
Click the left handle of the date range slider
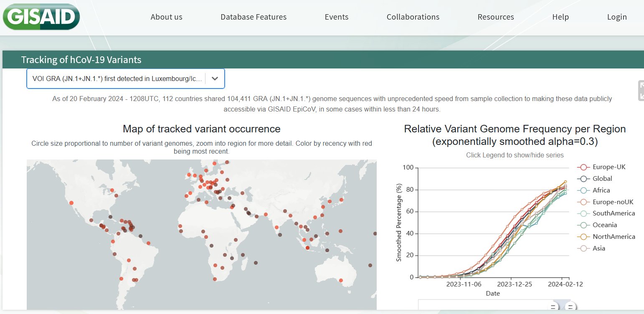click(x=553, y=307)
